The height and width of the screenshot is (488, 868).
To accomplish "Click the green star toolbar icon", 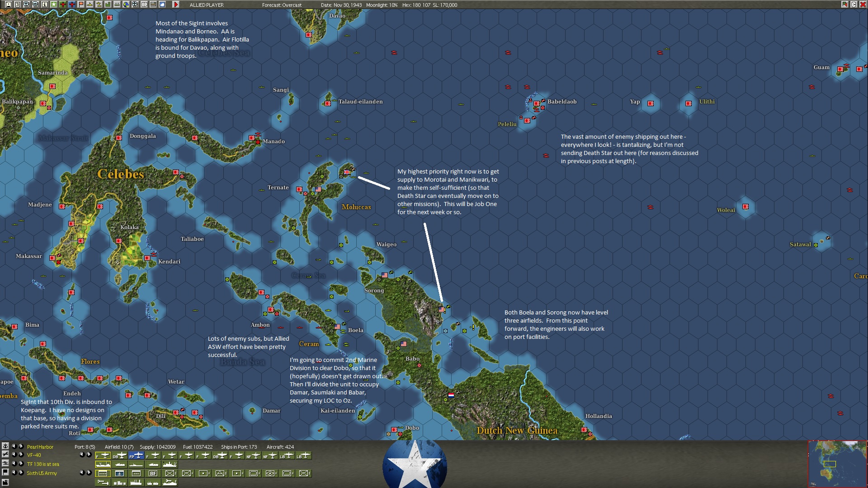I will [54, 5].
